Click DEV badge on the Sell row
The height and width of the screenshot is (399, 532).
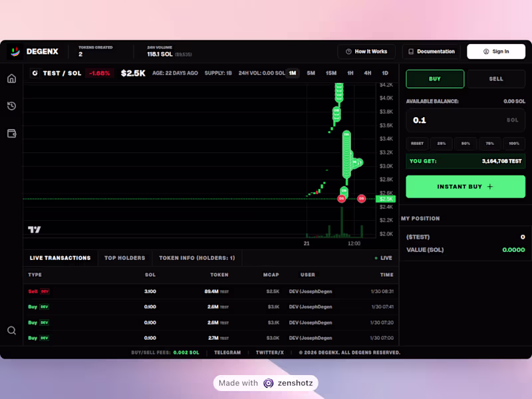[x=45, y=291]
